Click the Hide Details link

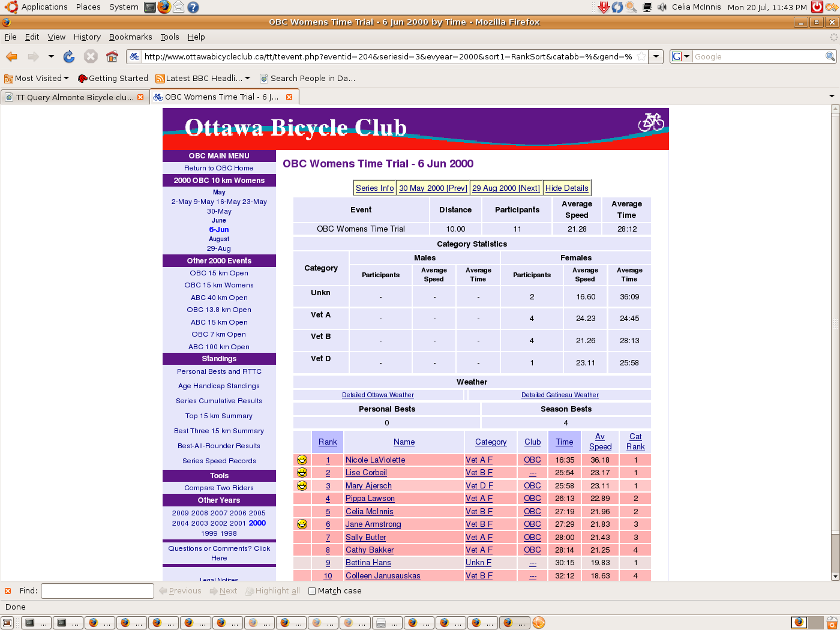(566, 188)
